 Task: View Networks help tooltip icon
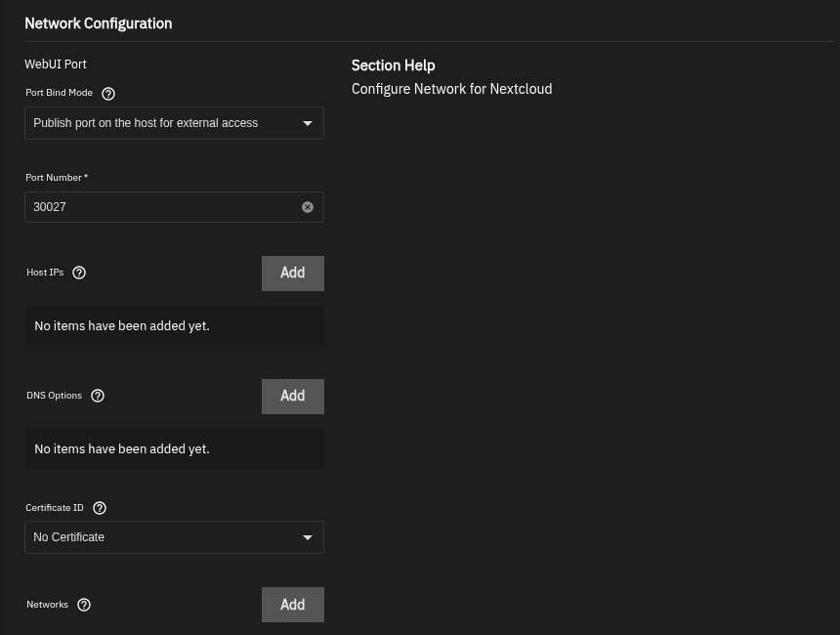tap(84, 605)
